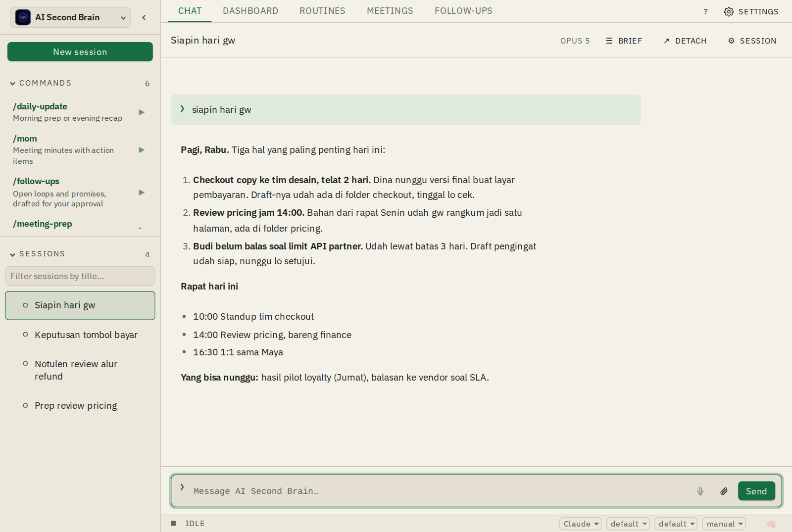Viewport: 792px width, 532px height.
Task: Open the AI Second Brain workspace dropdown
Action: pos(70,17)
